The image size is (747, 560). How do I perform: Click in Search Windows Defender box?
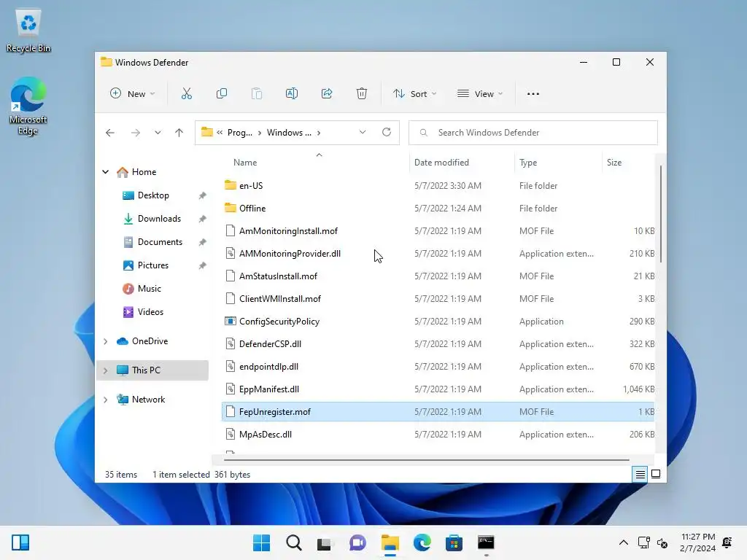tap(533, 133)
